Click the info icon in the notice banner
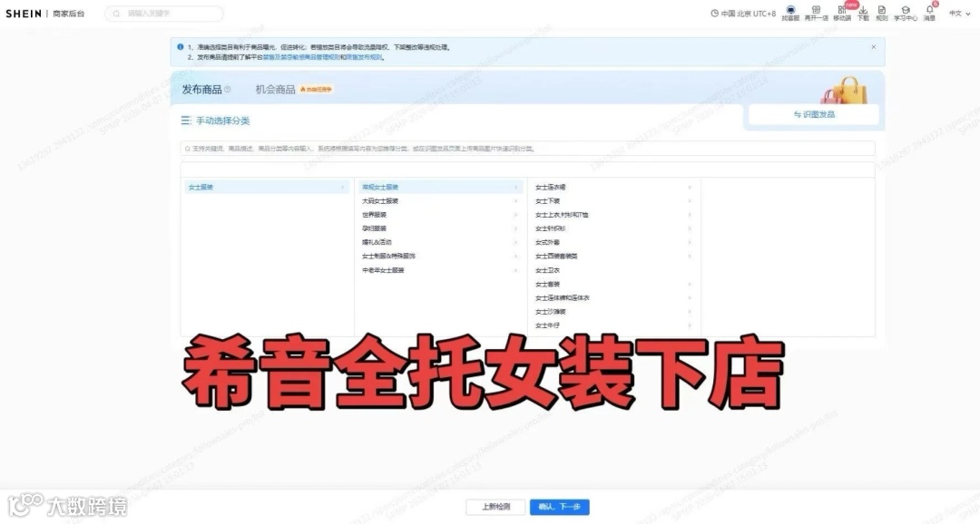 click(x=180, y=47)
